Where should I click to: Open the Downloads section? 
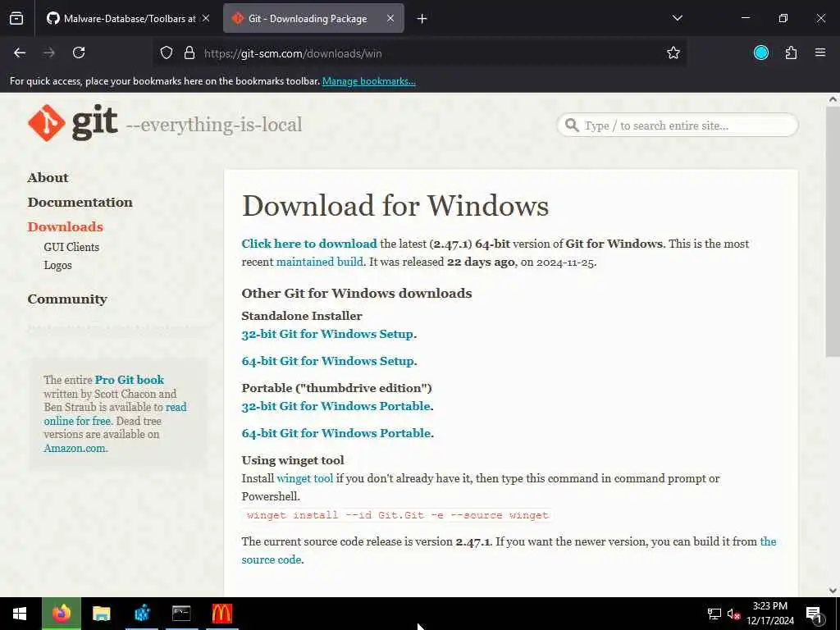[66, 227]
